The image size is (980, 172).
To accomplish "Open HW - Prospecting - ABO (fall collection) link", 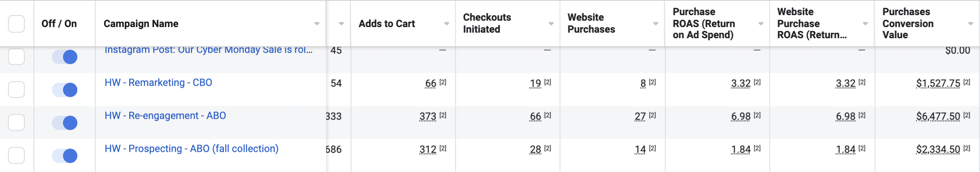I will point(191,149).
